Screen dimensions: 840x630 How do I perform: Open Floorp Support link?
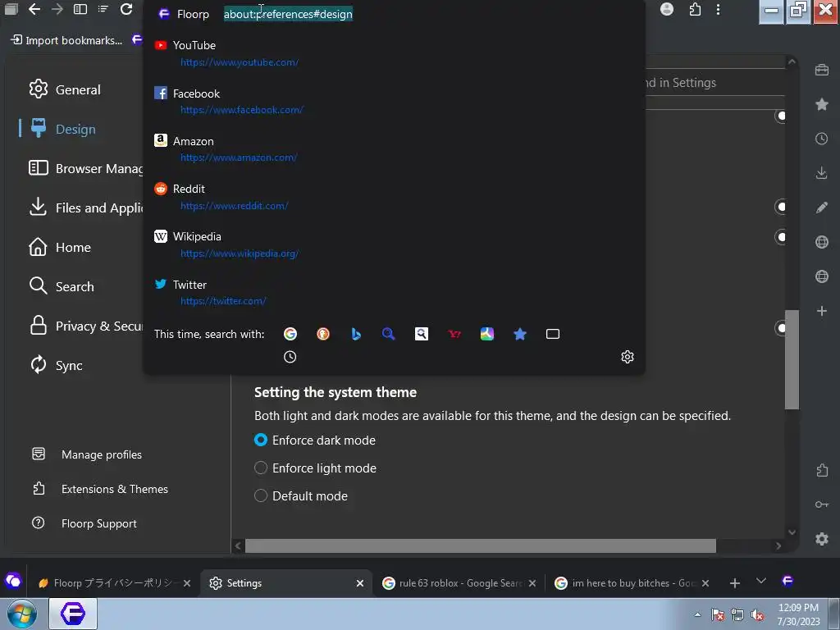point(84,523)
